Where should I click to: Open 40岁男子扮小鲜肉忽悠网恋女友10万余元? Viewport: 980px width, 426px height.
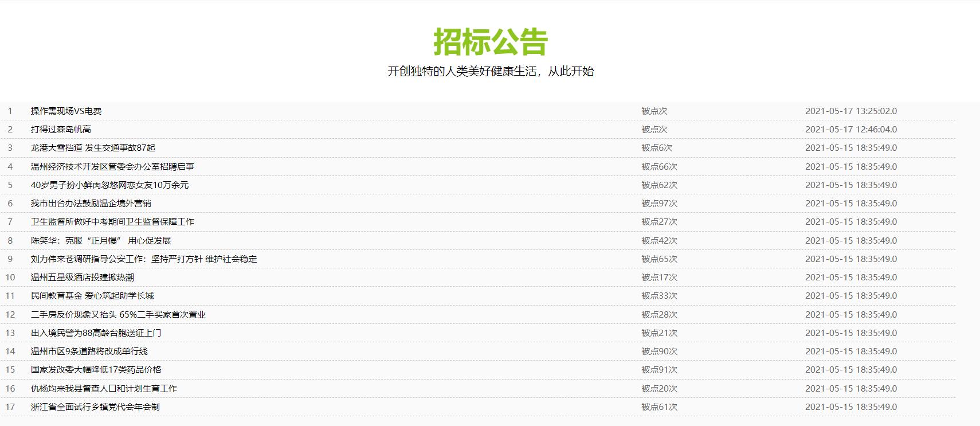pyautogui.click(x=109, y=185)
